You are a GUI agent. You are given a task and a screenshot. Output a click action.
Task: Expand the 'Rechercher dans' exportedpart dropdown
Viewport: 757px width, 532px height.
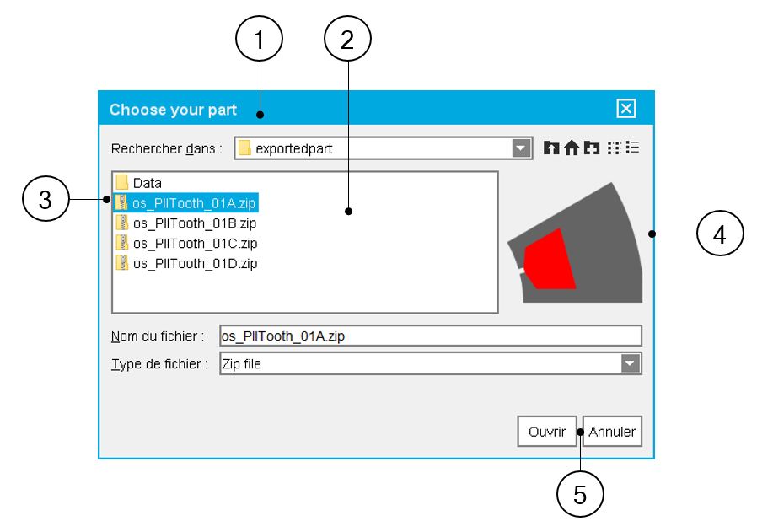coord(521,148)
